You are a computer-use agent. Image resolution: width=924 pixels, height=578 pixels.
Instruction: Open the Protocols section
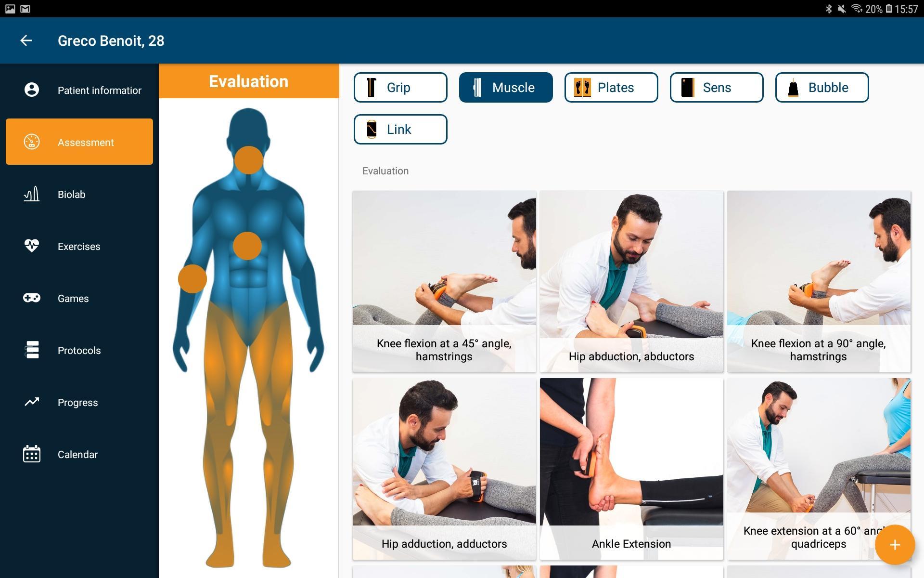79,350
